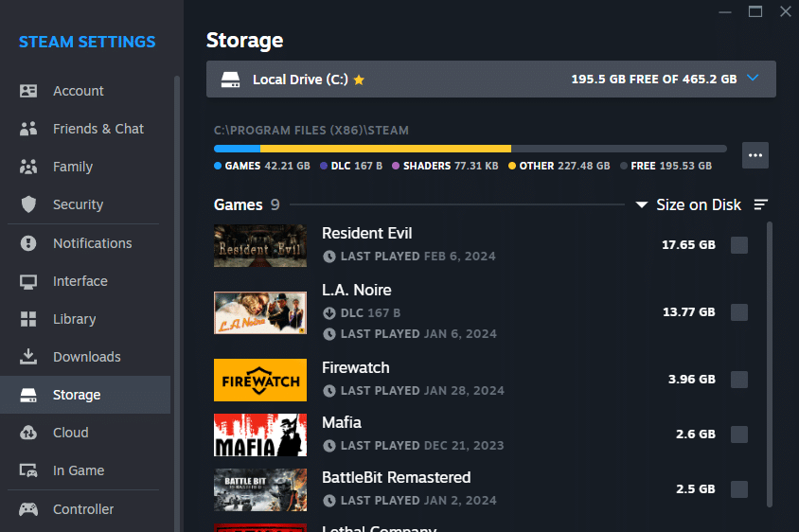799x532 pixels.
Task: Open the Downloads settings section
Action: pyautogui.click(x=85, y=357)
